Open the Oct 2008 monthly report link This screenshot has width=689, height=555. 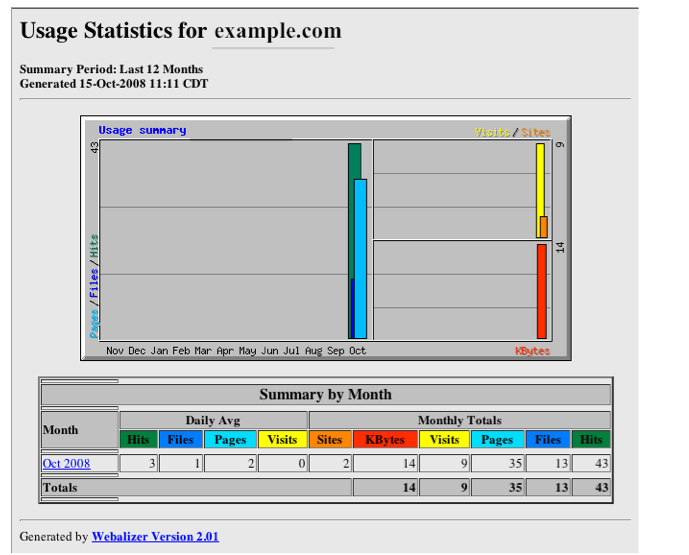[66, 464]
